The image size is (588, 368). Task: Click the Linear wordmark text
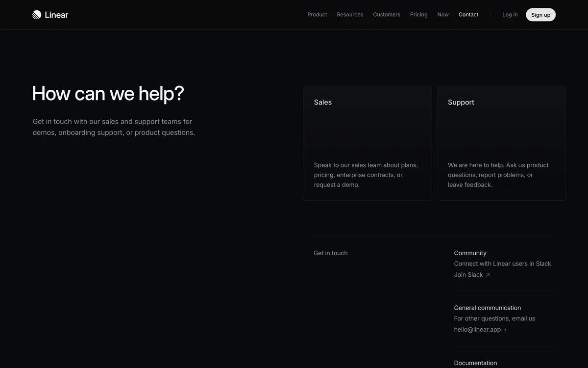pyautogui.click(x=56, y=15)
